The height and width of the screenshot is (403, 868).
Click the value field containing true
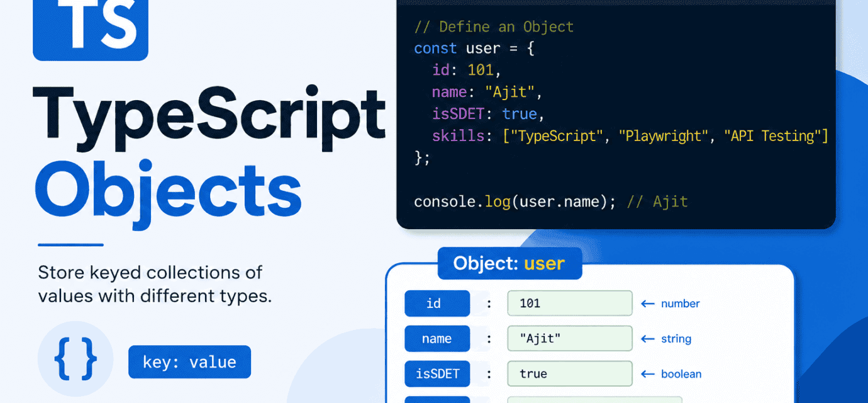tap(570, 374)
